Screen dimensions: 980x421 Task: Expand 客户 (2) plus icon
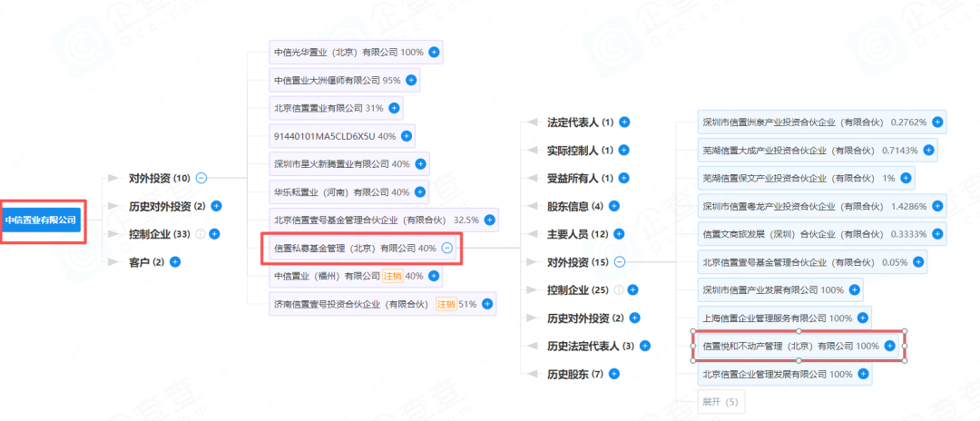click(175, 262)
